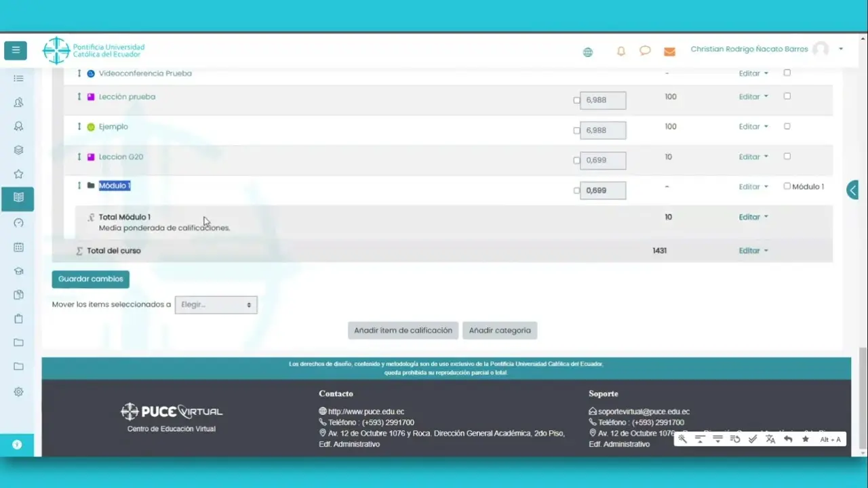This screenshot has width=868, height=488.
Task: Toggle the hamburger side menu button
Action: (16, 50)
